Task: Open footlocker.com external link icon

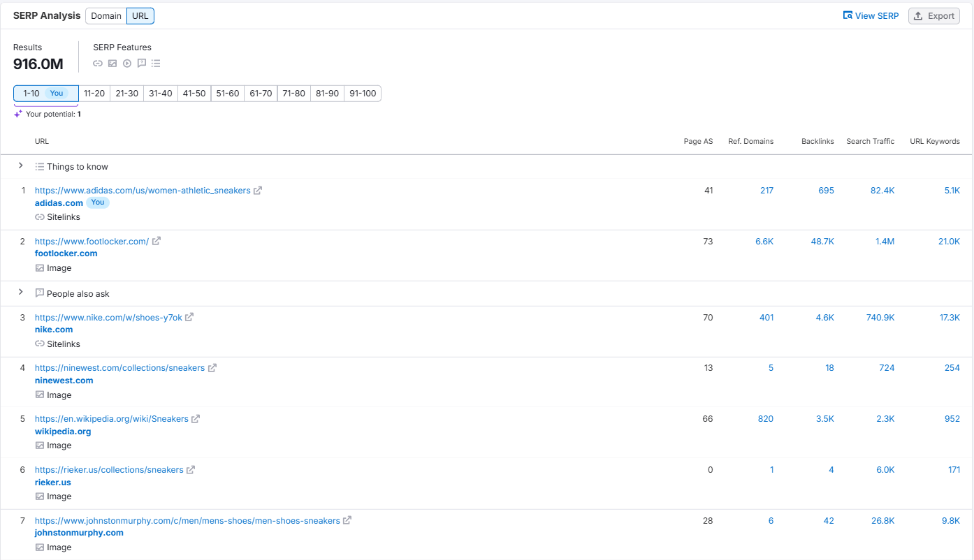Action: pyautogui.click(x=157, y=241)
